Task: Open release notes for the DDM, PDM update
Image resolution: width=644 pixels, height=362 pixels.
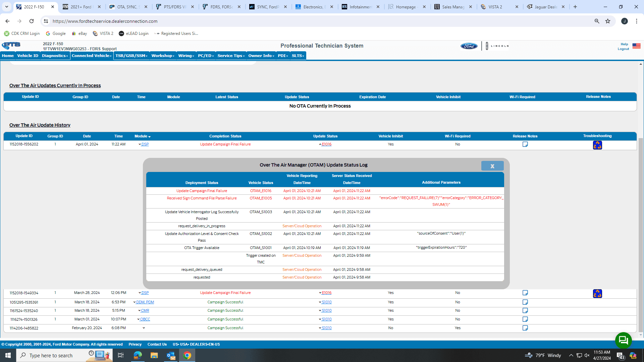Action: 525,302
